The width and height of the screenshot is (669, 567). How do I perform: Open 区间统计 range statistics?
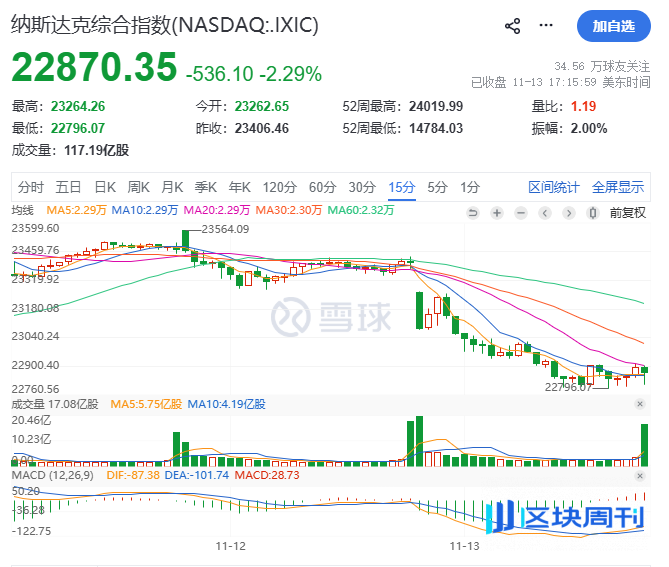coord(554,187)
